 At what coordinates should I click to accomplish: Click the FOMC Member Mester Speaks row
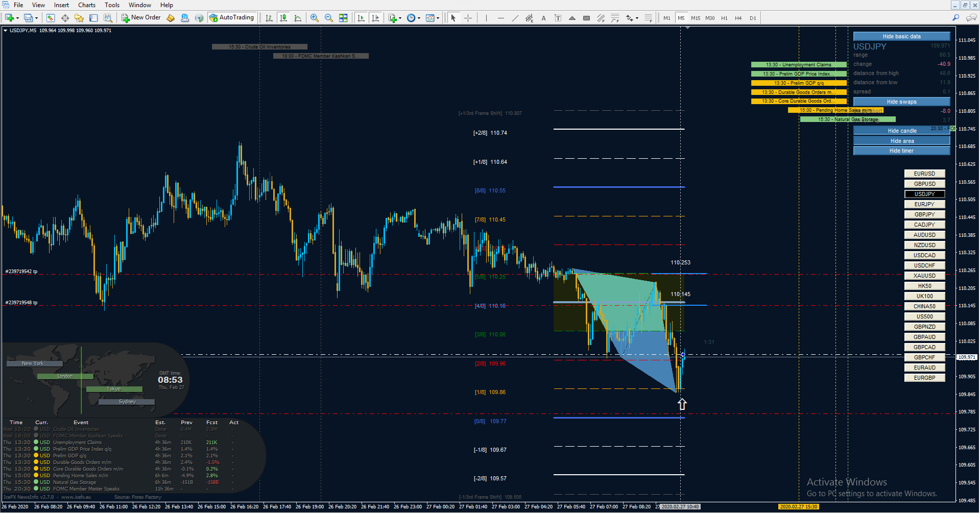(119, 489)
